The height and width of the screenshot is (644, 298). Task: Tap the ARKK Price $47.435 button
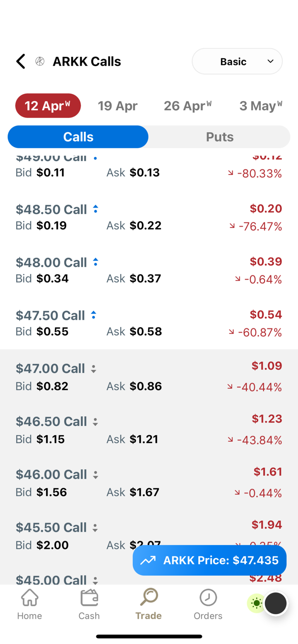pos(209,560)
